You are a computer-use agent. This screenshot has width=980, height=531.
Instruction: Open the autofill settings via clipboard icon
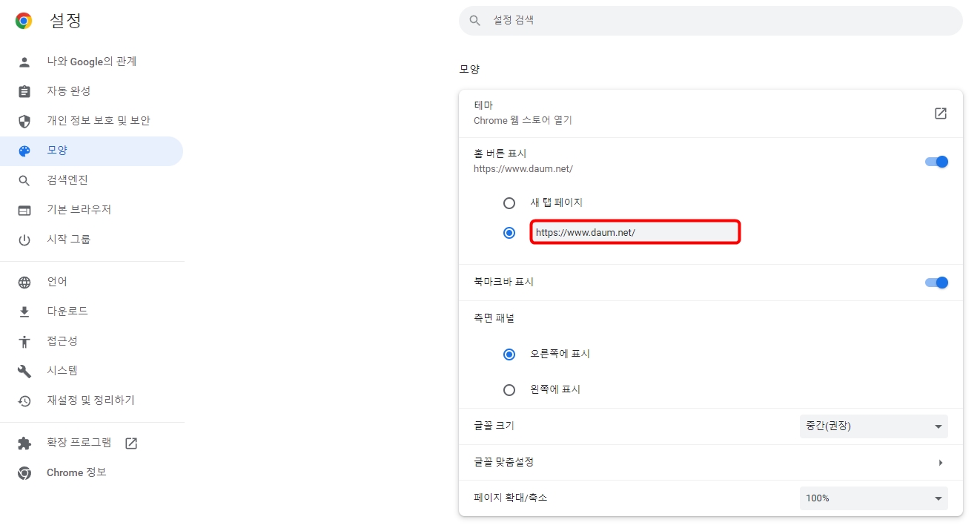point(24,90)
